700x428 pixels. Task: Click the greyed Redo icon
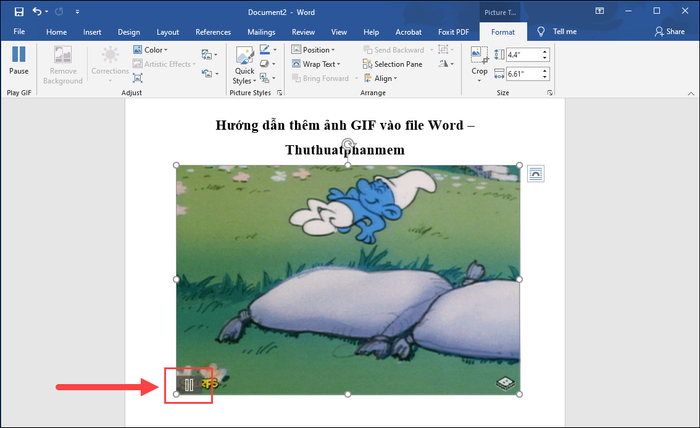pyautogui.click(x=59, y=12)
